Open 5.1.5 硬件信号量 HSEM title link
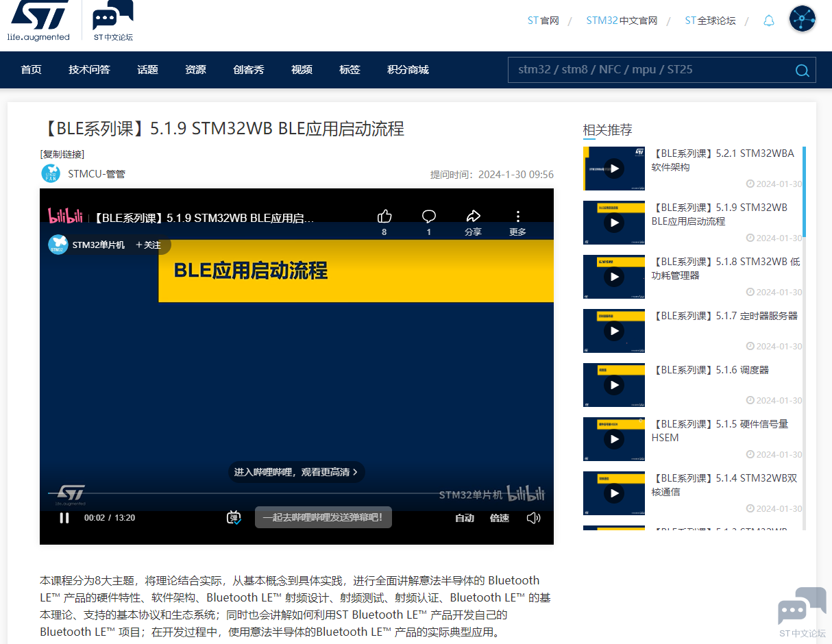The image size is (832, 644). pyautogui.click(x=720, y=431)
